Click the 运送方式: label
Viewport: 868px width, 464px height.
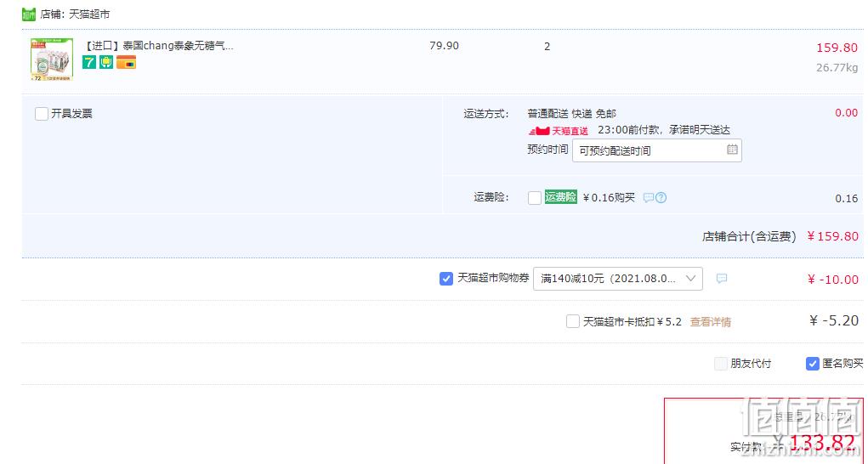(x=486, y=114)
